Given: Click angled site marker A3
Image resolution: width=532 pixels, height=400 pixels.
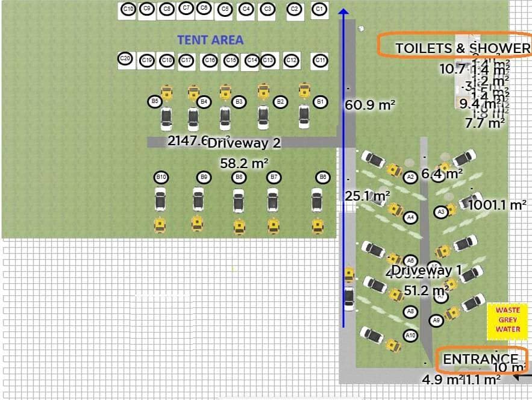Looking at the screenshot, I should (441, 212).
